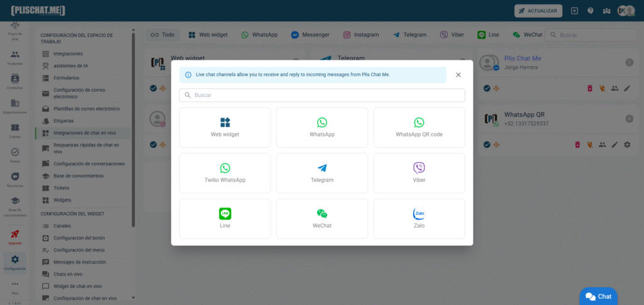Image resolution: width=644 pixels, height=305 pixels.
Task: Switch to the Instagram filter tab
Action: (x=361, y=35)
